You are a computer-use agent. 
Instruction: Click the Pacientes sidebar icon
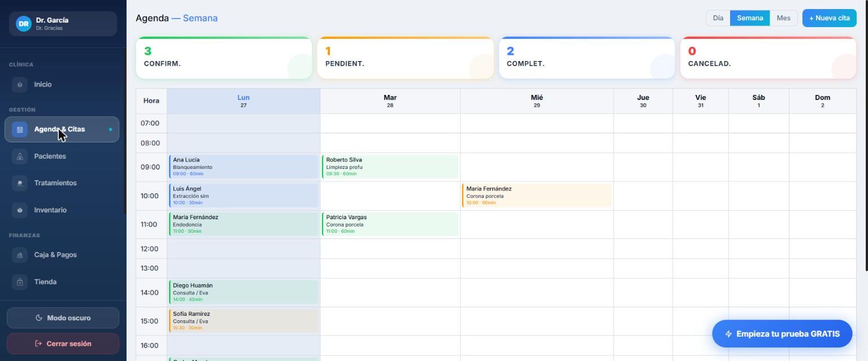(20, 156)
